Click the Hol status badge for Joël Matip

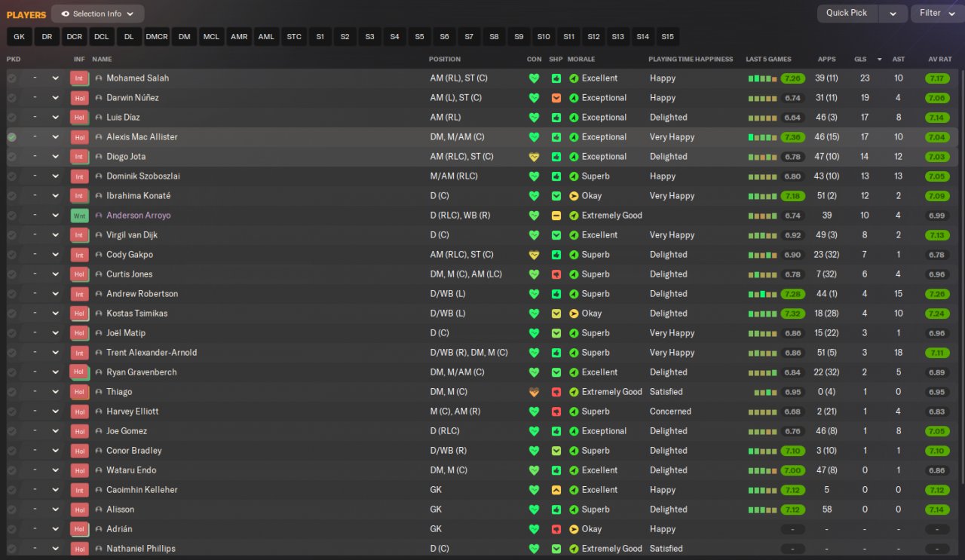point(79,333)
